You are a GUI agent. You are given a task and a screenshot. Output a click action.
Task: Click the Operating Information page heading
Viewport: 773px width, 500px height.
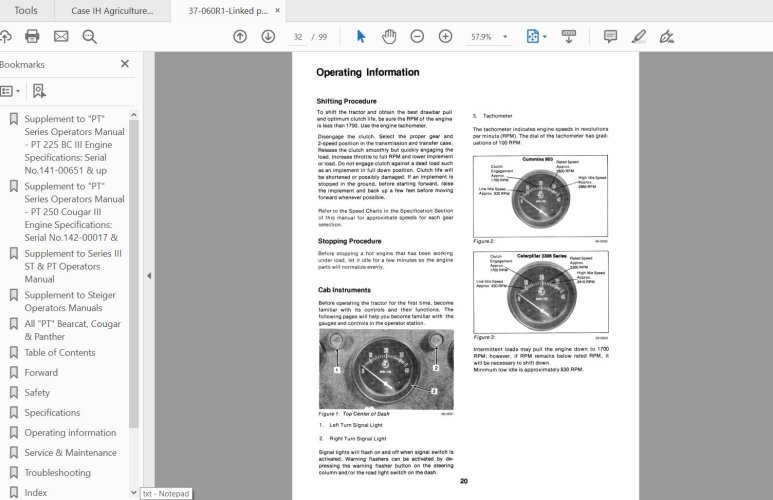click(x=368, y=72)
